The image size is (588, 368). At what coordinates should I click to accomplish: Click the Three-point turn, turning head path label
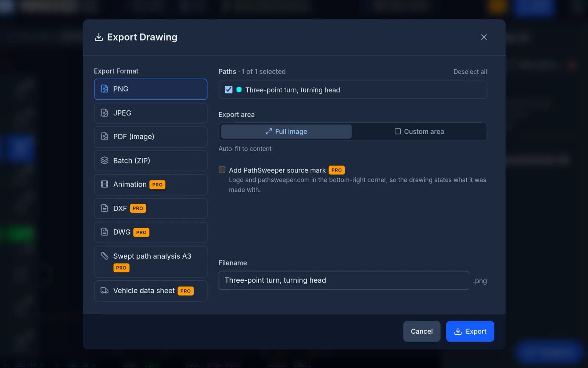click(x=293, y=90)
